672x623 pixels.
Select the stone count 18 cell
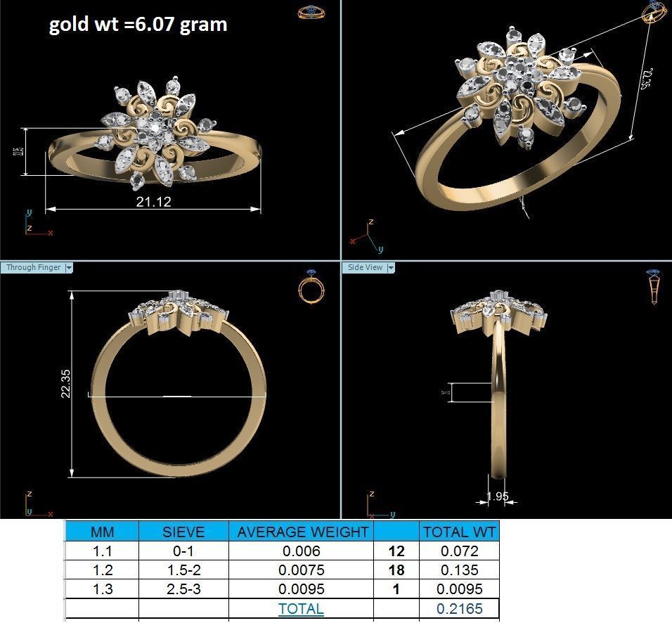(396, 570)
